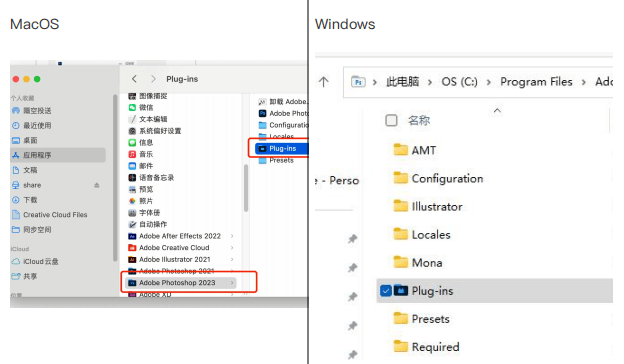The width and height of the screenshot is (624, 364).
Task: Click Ps folder icon in address bar
Action: tap(358, 82)
